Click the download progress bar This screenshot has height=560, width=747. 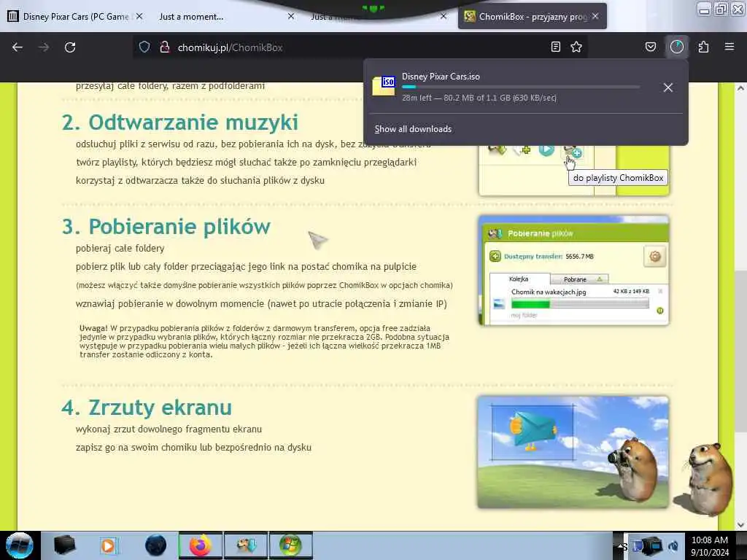coord(521,87)
